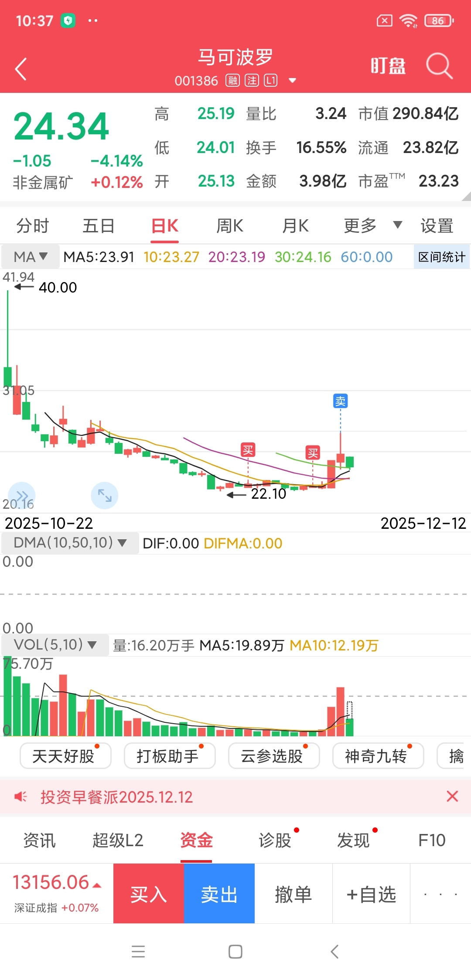Screen dimensions: 471x980
Task: Open the three-dot more options menu
Action: (440, 894)
